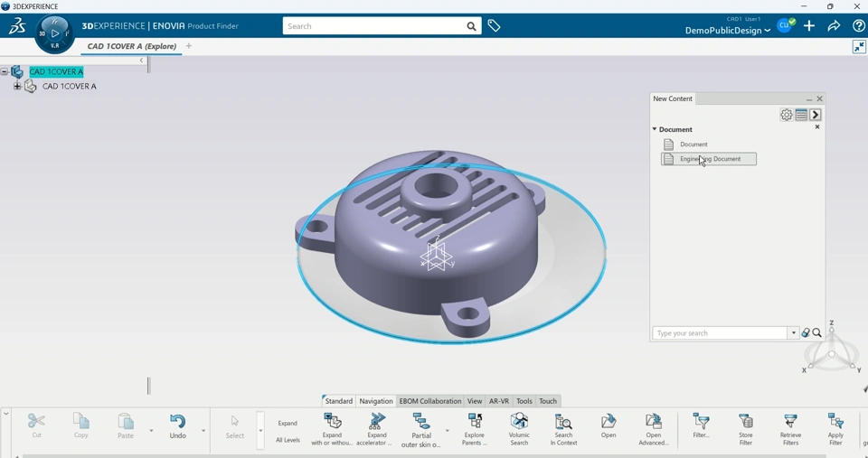Viewport: 868px width, 458px height.
Task: Click the Open tool
Action: click(x=609, y=425)
